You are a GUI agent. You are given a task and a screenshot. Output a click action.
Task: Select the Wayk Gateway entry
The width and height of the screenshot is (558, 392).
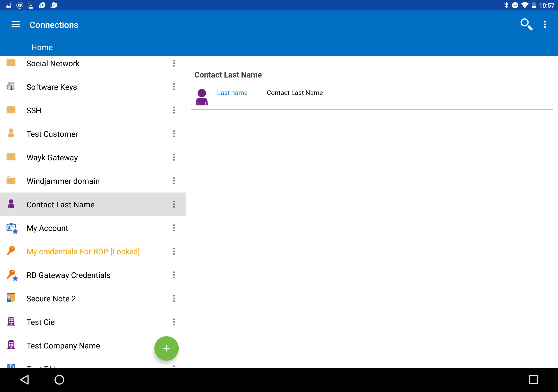point(93,158)
